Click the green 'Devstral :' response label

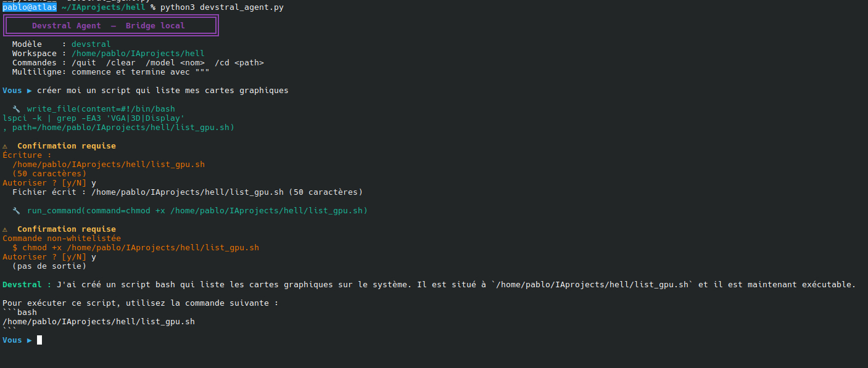pos(27,285)
